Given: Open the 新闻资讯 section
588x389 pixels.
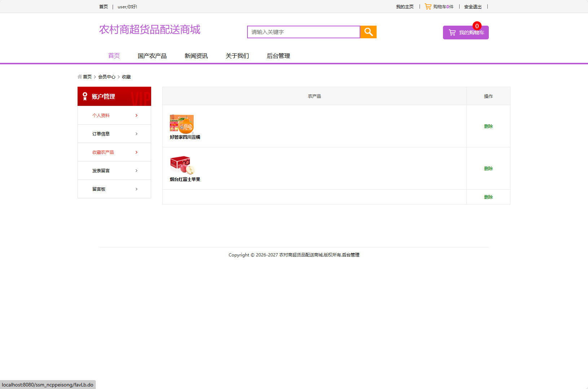Looking at the screenshot, I should point(196,56).
